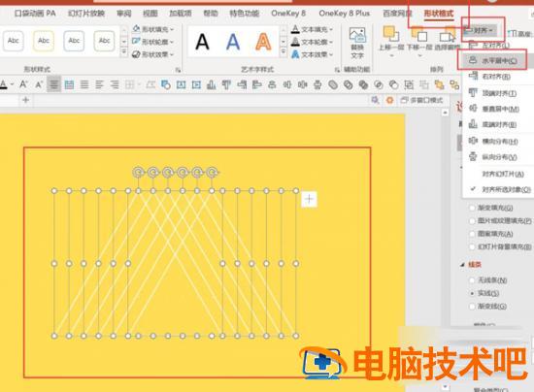Viewport: 534px width, 392px height.
Task: Open the OneKey 8 Plus tab
Action: coord(345,14)
